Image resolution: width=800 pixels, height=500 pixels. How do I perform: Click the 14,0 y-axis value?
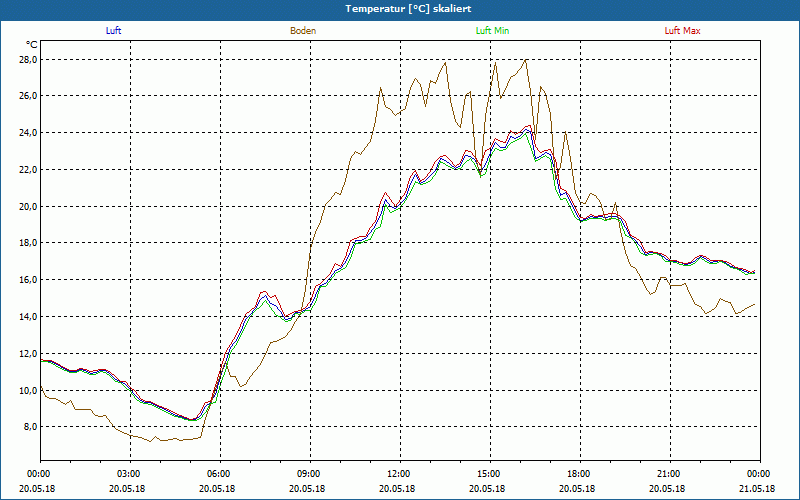[29, 316]
